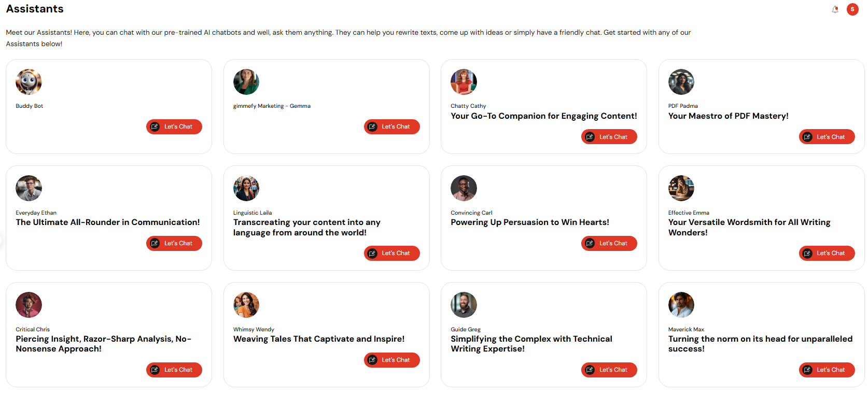
Task: Click Maverick Max's profile photo
Action: pyautogui.click(x=681, y=305)
